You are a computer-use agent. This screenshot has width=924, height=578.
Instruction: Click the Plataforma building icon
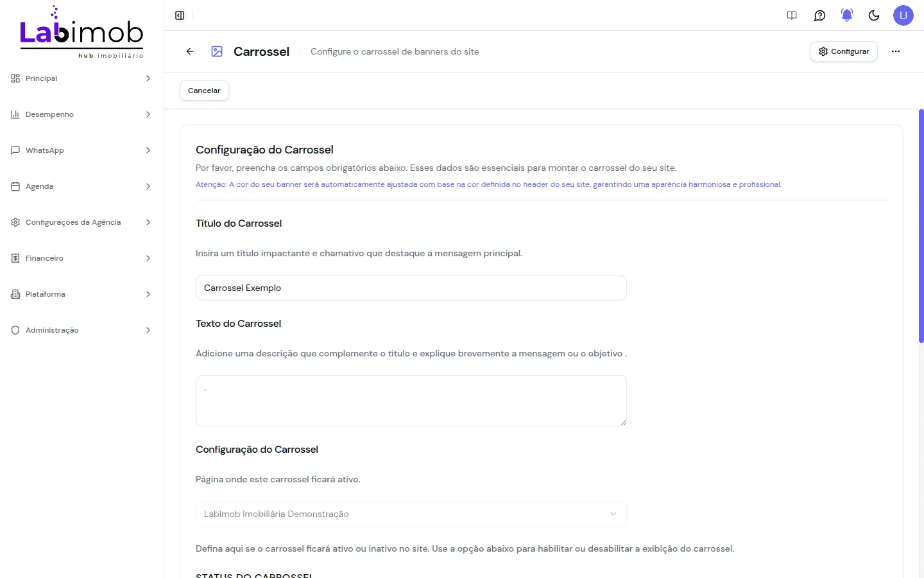pyautogui.click(x=15, y=294)
